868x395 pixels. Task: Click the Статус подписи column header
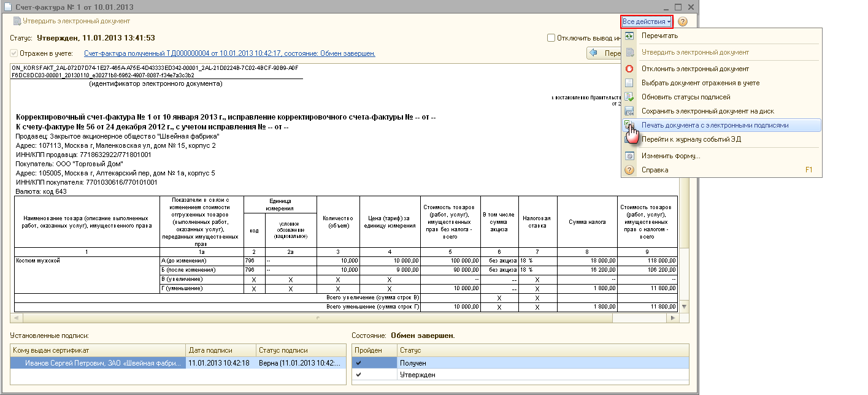tap(301, 350)
